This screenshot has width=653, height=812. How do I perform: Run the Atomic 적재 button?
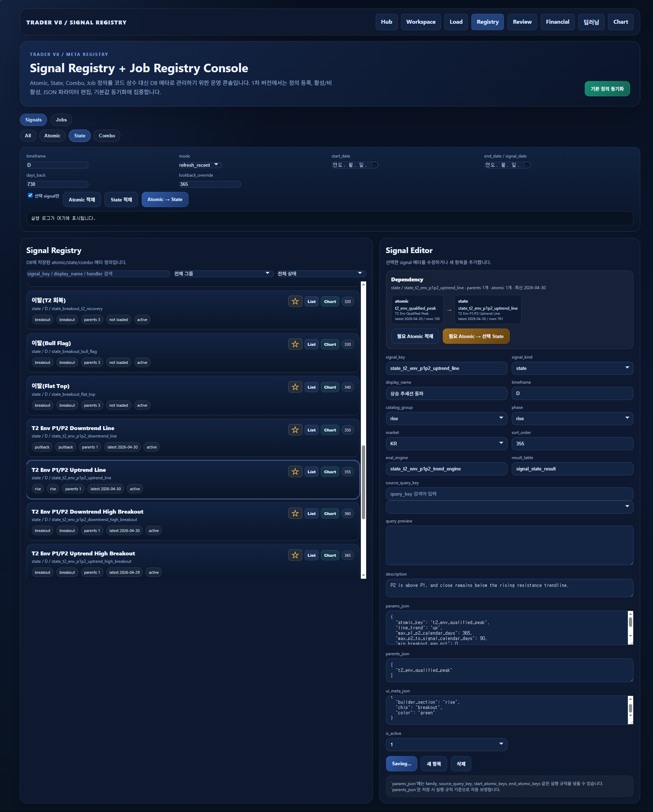pyautogui.click(x=82, y=200)
